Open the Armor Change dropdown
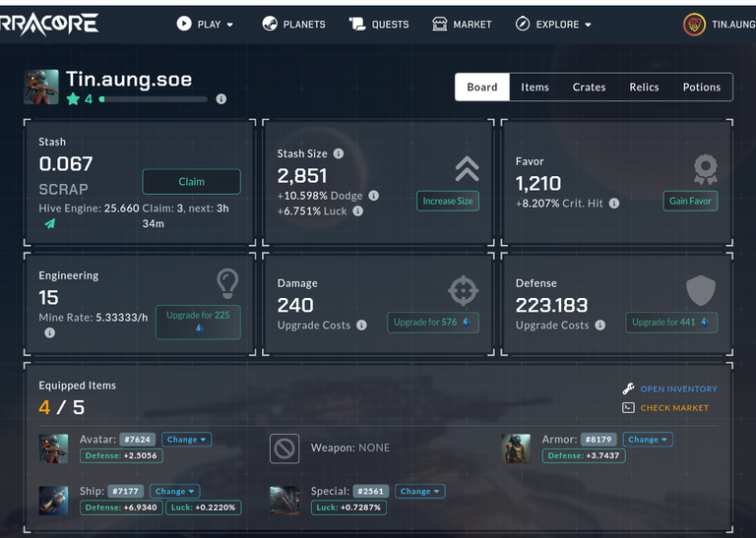The image size is (756, 538). [x=648, y=440]
